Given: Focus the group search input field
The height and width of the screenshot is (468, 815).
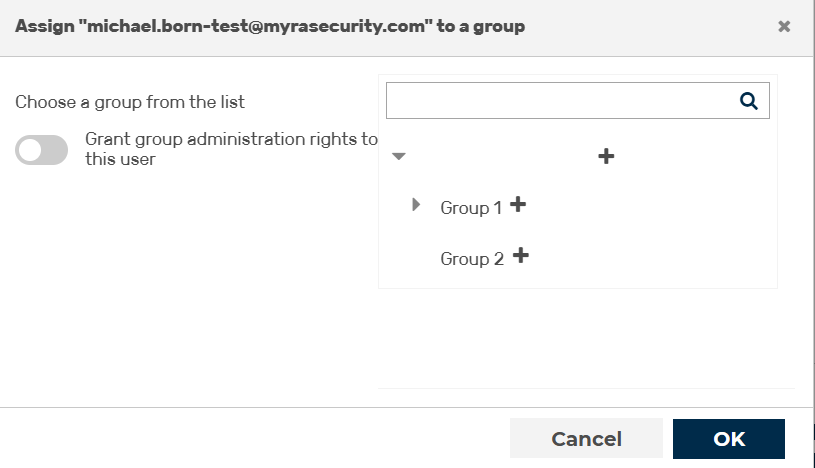Looking at the screenshot, I should 561,100.
